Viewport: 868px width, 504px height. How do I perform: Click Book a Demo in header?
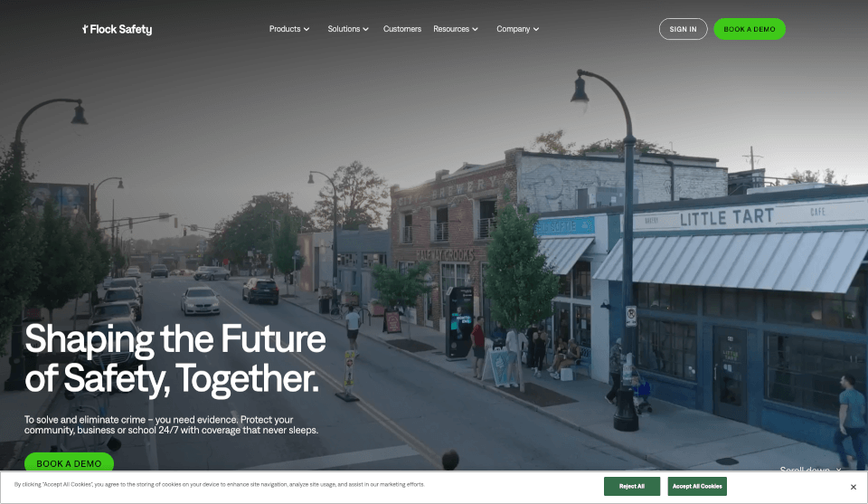click(749, 29)
